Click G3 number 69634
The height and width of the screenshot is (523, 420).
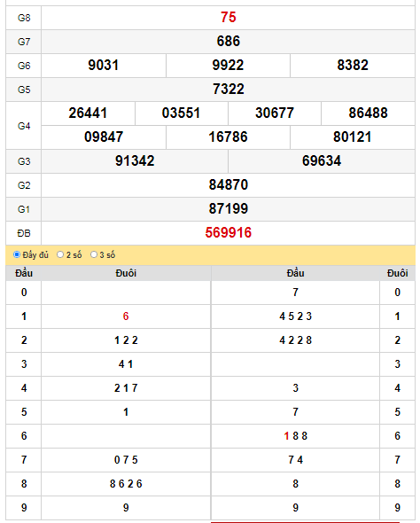tap(322, 161)
